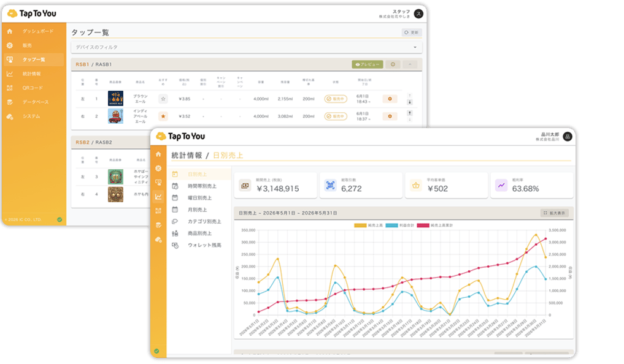Click Tap To You logo in back window
624x364 pixels.
[x=32, y=13]
